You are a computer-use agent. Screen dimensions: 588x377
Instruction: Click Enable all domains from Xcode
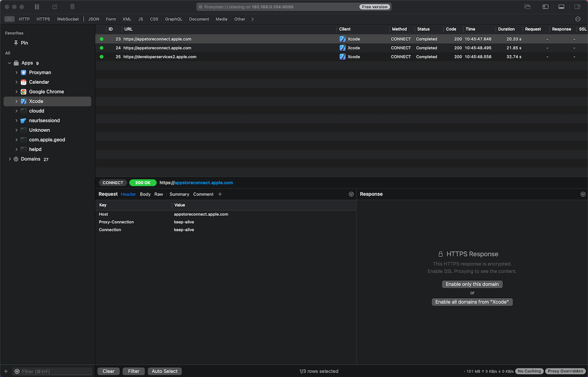tap(472, 302)
